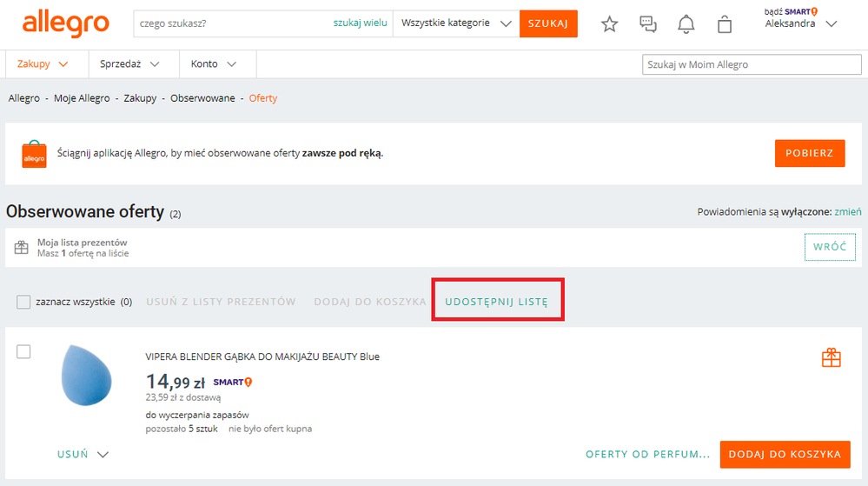The image size is (868, 486).
Task: Expand the Sprzedaż menu
Action: tap(129, 63)
